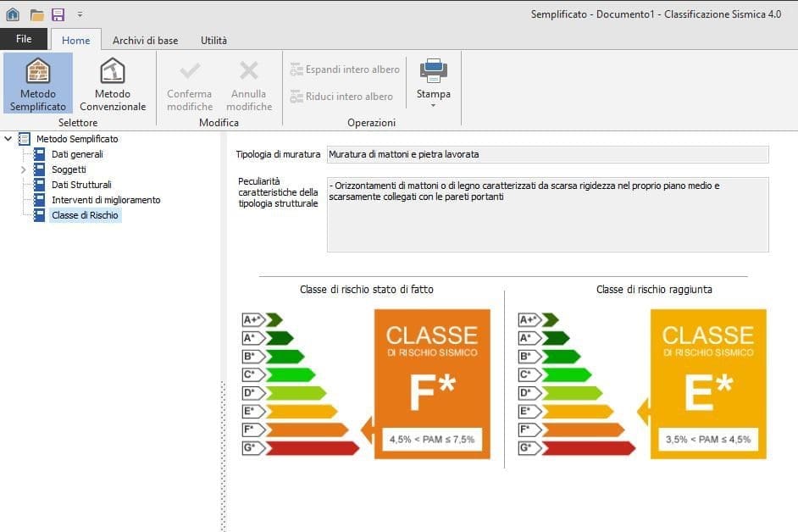798x532 pixels.
Task: Click the home icon in title bar
Action: coord(13,14)
